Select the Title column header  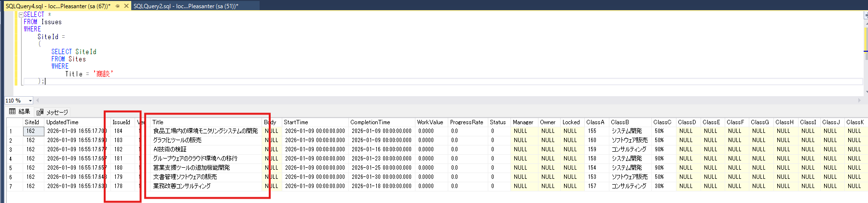(158, 122)
